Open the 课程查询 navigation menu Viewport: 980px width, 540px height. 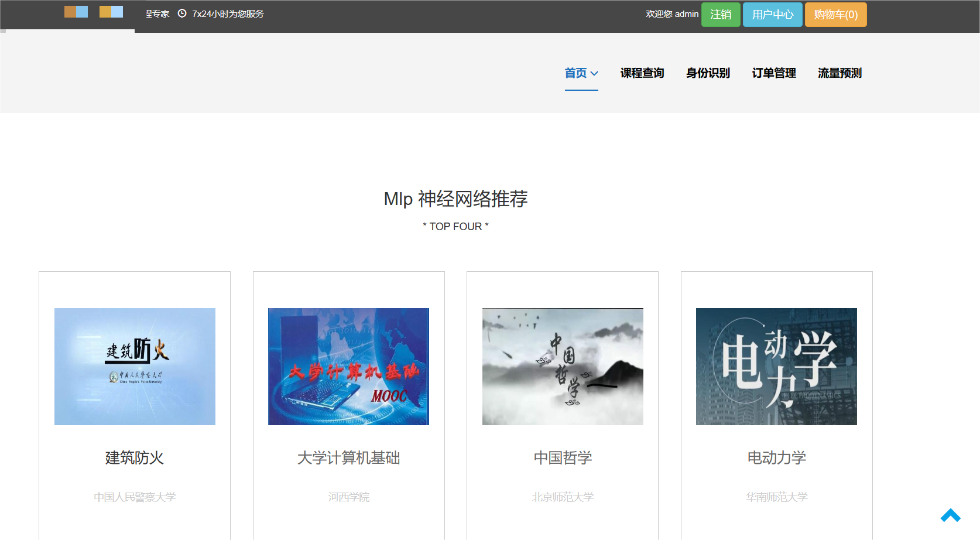(x=642, y=73)
